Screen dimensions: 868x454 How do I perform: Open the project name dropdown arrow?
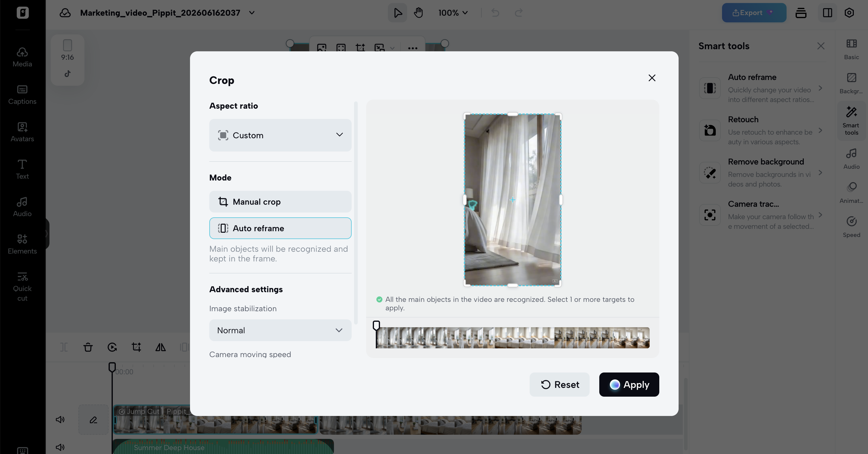point(252,13)
